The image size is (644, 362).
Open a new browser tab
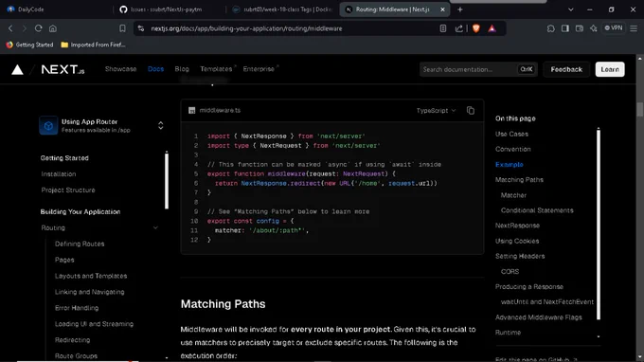click(460, 9)
